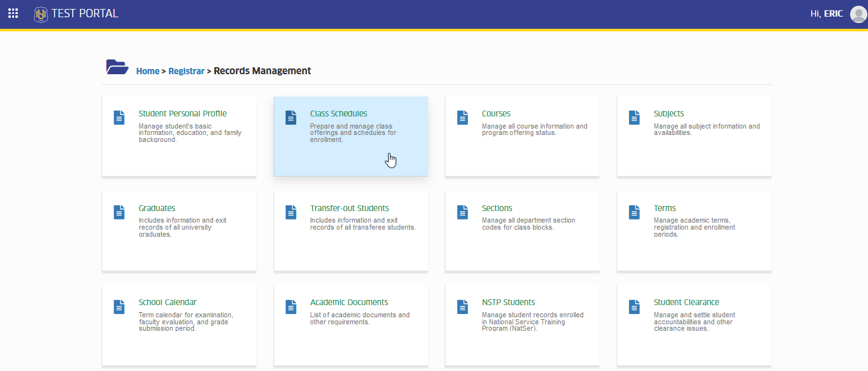Click the Graduates document icon

[x=119, y=212]
